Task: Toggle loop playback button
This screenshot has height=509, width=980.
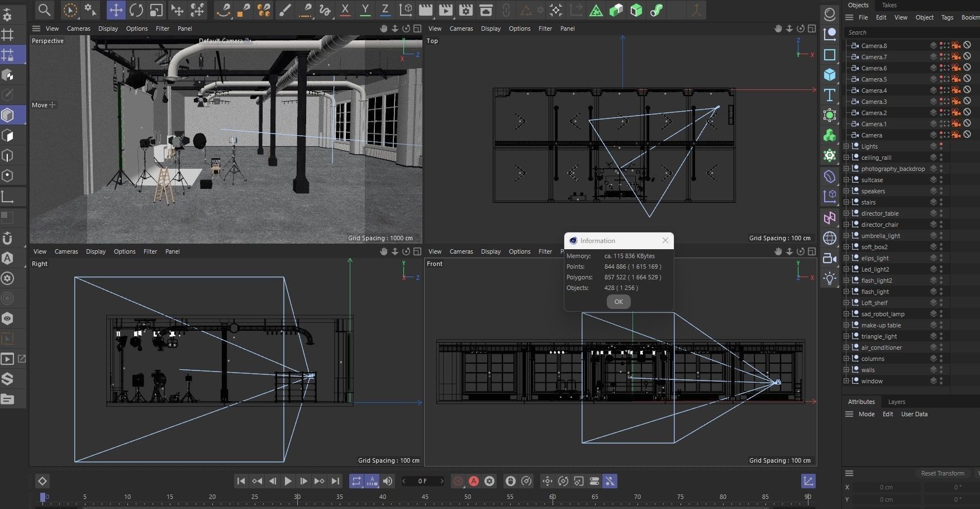Action: pyautogui.click(x=356, y=481)
